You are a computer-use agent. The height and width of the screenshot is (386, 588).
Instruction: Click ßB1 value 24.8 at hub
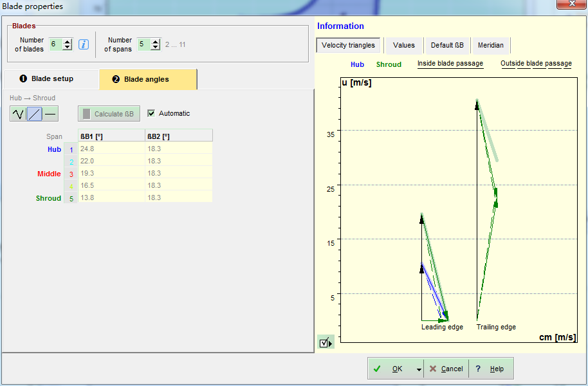(111, 149)
